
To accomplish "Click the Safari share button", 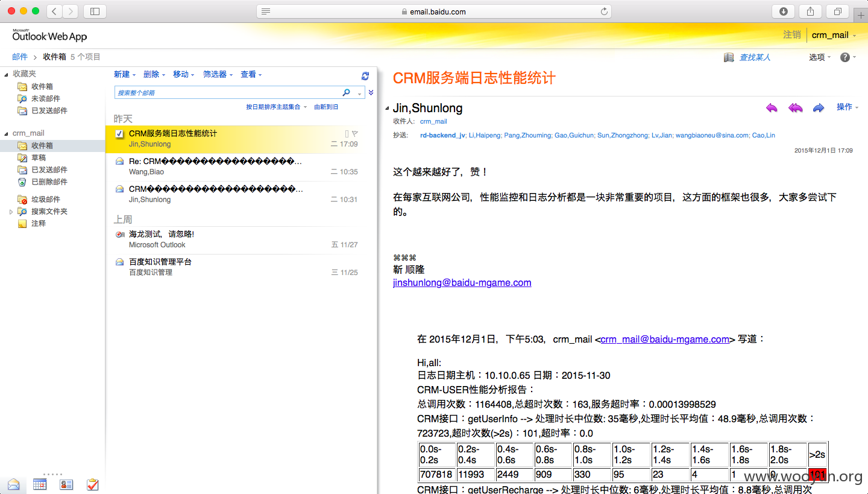I will [811, 11].
